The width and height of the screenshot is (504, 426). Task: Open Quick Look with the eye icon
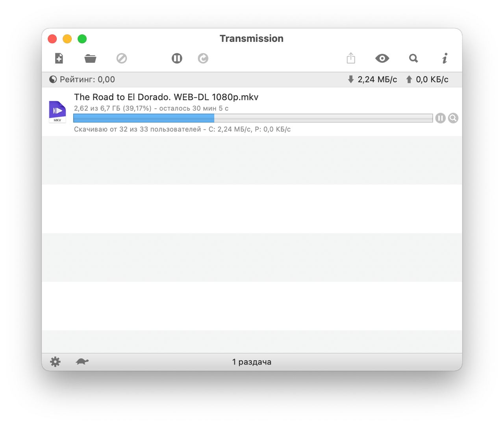pos(382,58)
